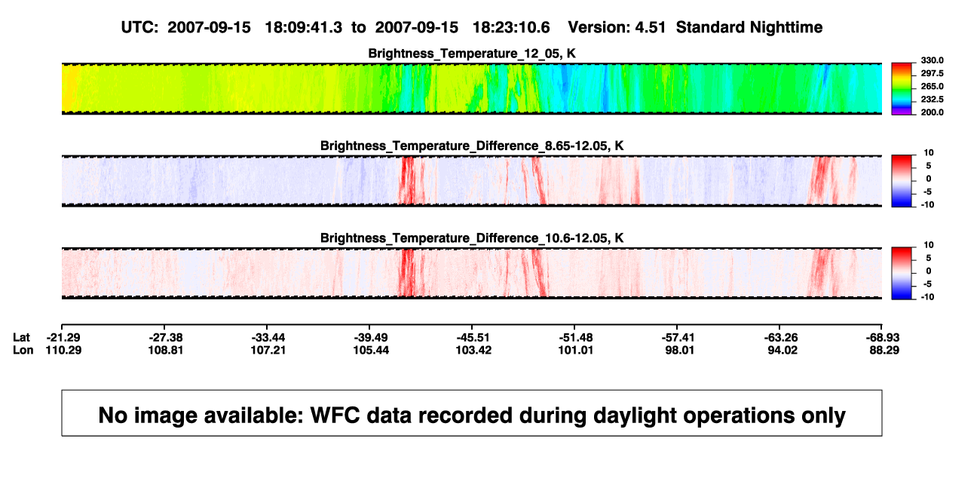Click the 'Brightness_Temperature_Difference_10.6-12.05, K' title
Image resolution: width=980 pixels, height=503 pixels.
pos(472,238)
